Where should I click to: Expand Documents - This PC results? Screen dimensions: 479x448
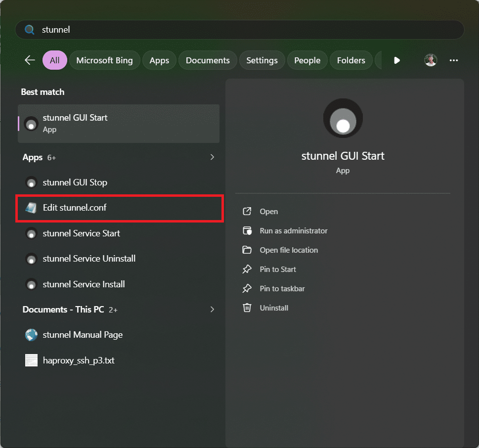[213, 310]
